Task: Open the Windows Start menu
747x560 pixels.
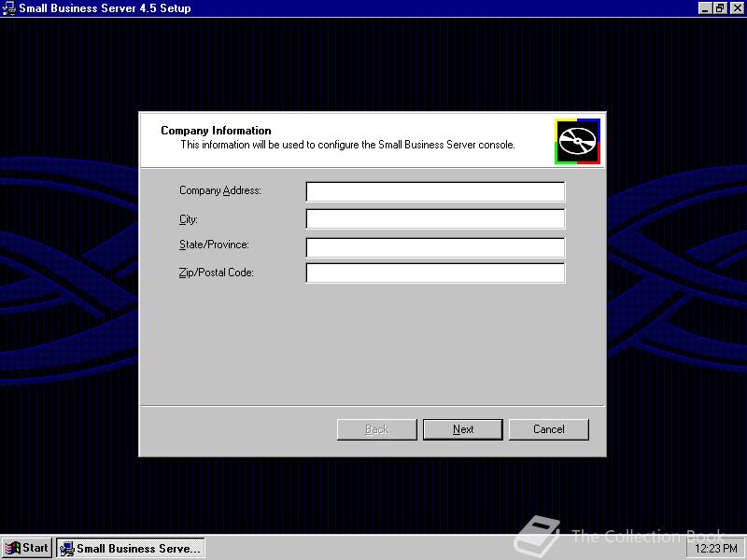Action: (x=27, y=548)
